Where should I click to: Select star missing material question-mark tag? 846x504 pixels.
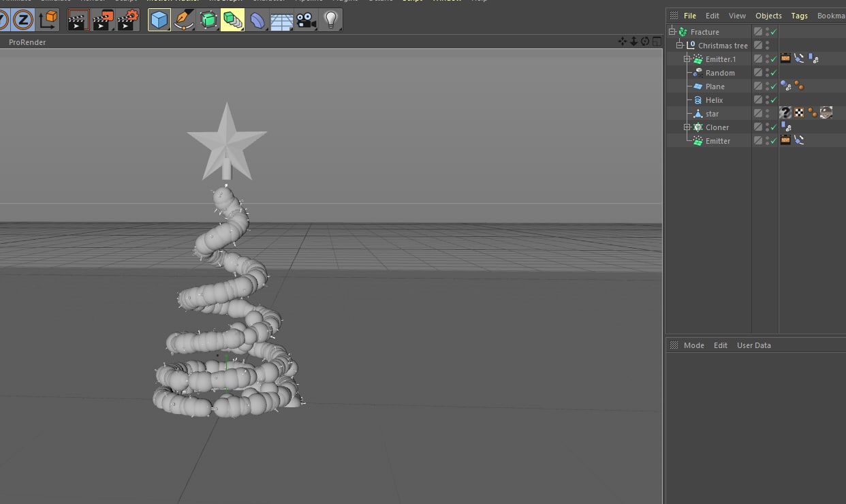pos(785,113)
